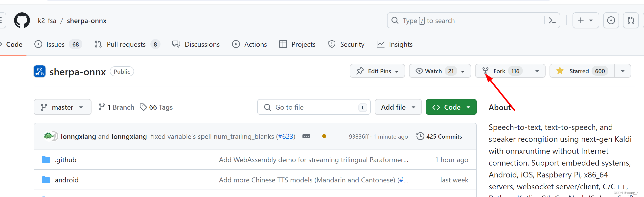Open pull request #623 link
The width and height of the screenshot is (644, 197).
(x=285, y=136)
